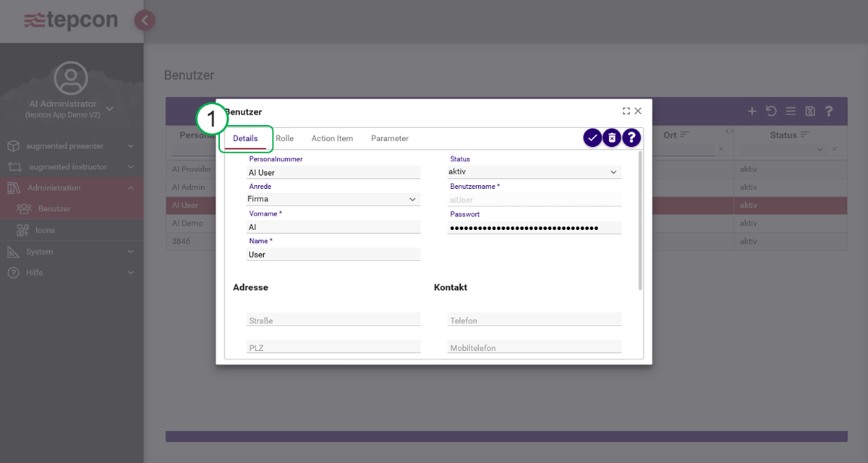Collapse the sidebar with the back arrow
The image size is (868, 463).
point(144,20)
